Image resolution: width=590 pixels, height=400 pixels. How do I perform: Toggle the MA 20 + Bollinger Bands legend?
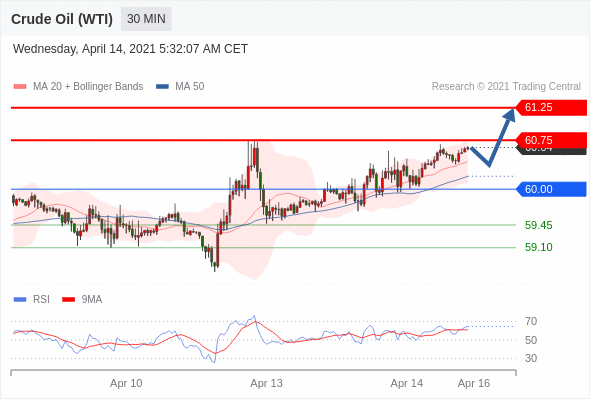78,87
